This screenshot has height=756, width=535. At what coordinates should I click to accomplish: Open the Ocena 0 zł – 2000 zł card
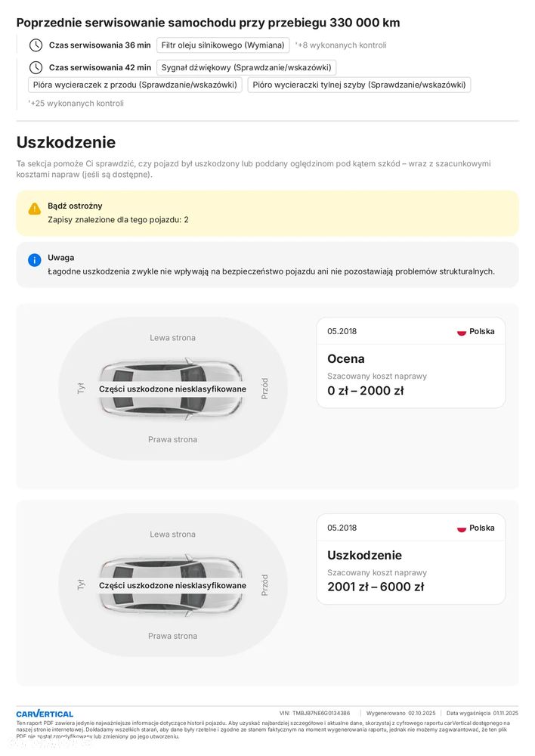tap(410, 363)
